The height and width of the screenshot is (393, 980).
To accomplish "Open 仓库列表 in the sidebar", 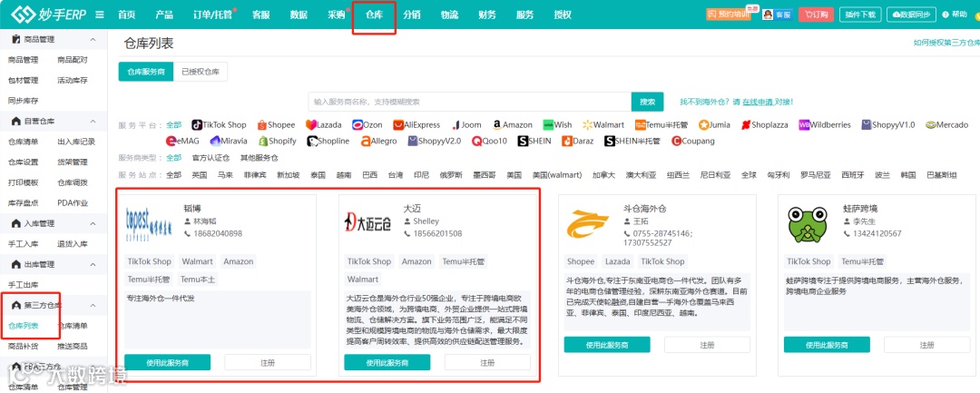I will coord(23,326).
